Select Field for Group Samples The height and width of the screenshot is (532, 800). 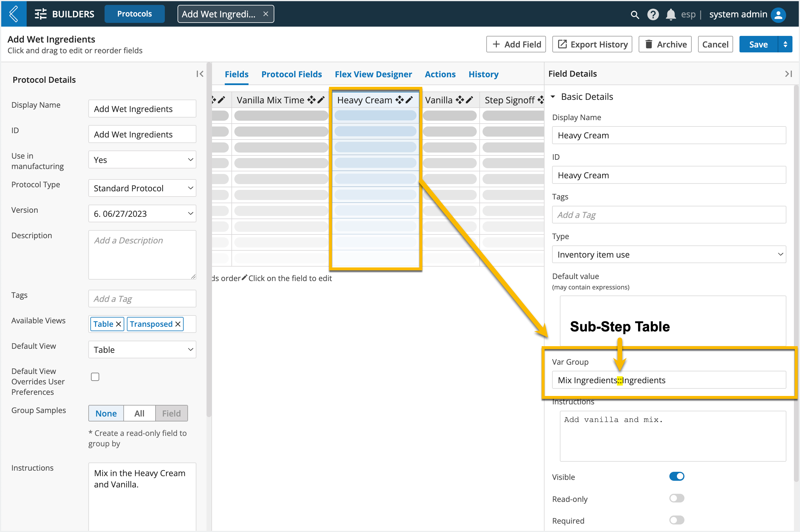click(x=171, y=413)
